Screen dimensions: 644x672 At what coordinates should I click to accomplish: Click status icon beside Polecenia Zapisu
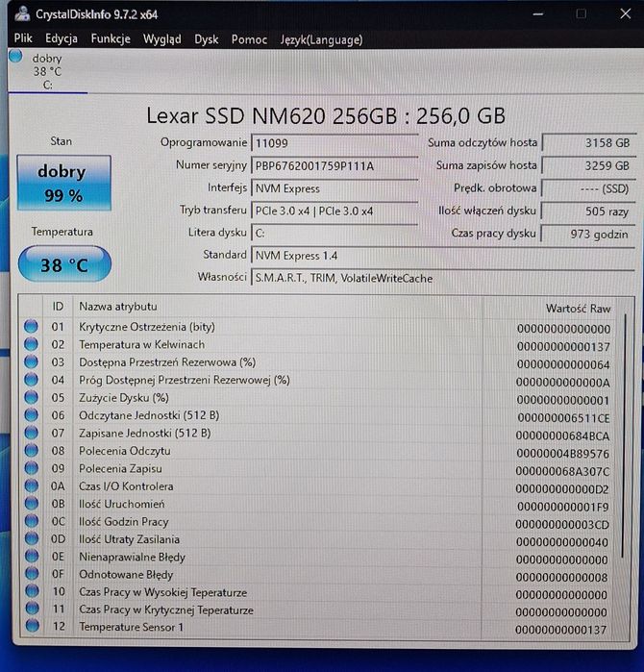(x=32, y=468)
